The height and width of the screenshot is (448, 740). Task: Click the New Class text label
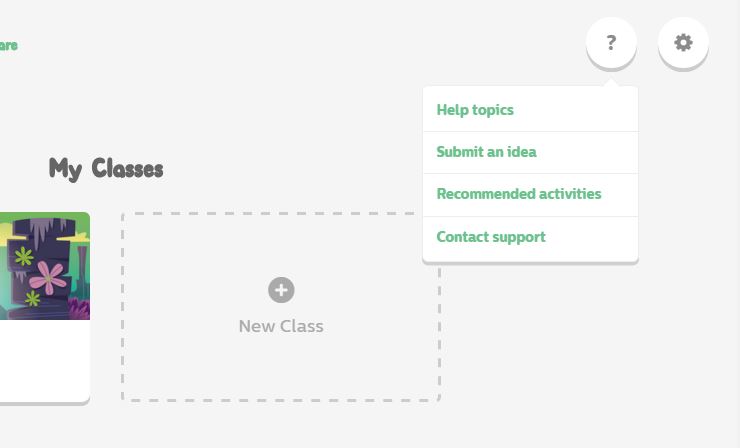point(281,326)
